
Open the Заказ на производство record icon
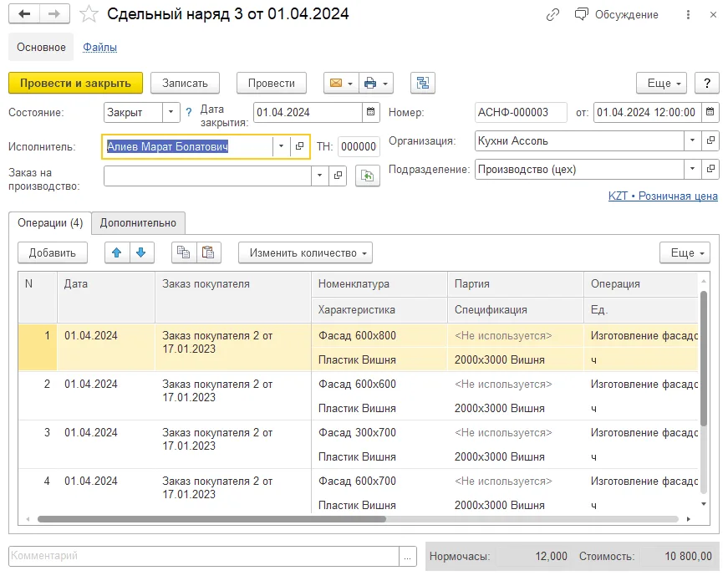coord(338,176)
